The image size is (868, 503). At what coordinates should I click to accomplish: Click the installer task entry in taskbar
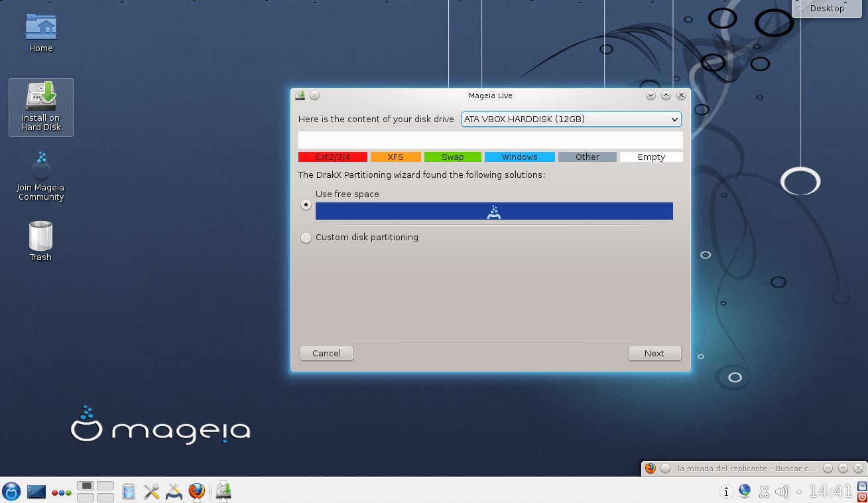coord(224,491)
